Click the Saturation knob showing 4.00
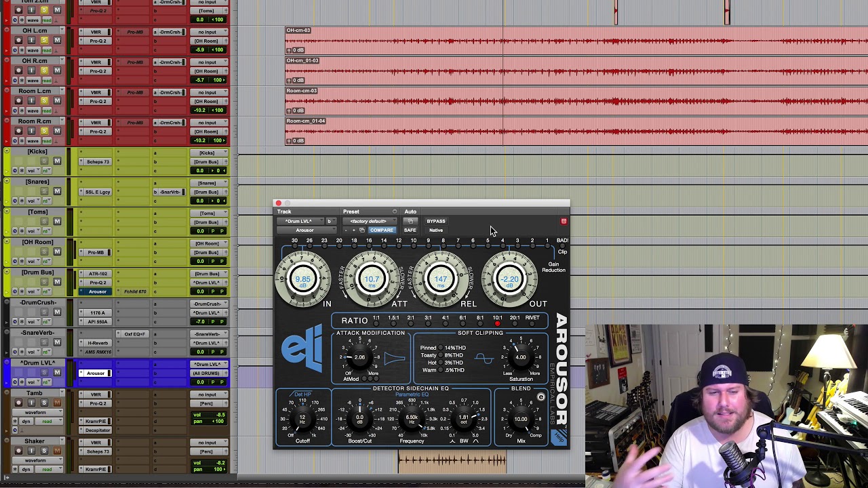This screenshot has width=868, height=488. (x=521, y=357)
